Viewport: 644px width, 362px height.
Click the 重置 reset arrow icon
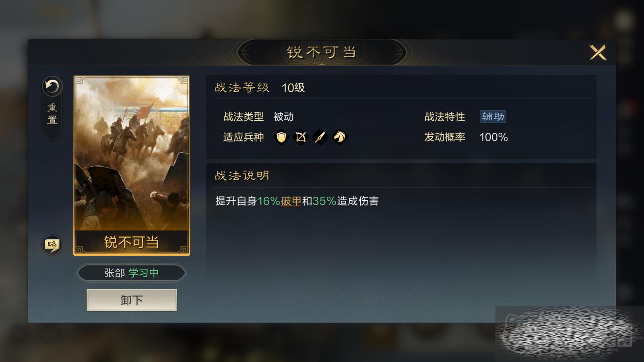(x=52, y=86)
